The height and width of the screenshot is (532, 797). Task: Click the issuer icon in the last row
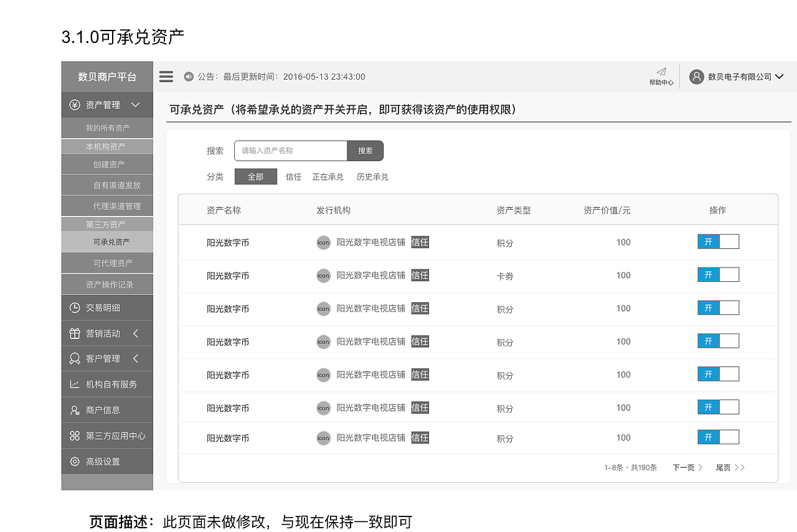323,437
